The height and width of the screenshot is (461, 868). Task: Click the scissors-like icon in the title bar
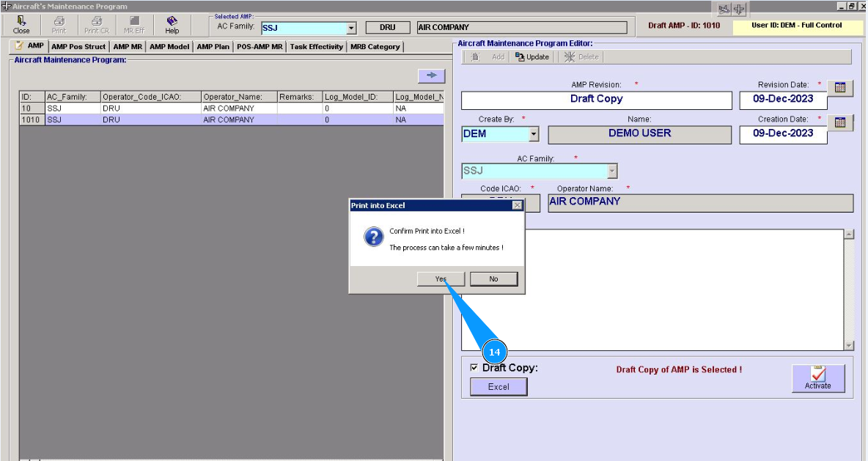click(x=724, y=9)
